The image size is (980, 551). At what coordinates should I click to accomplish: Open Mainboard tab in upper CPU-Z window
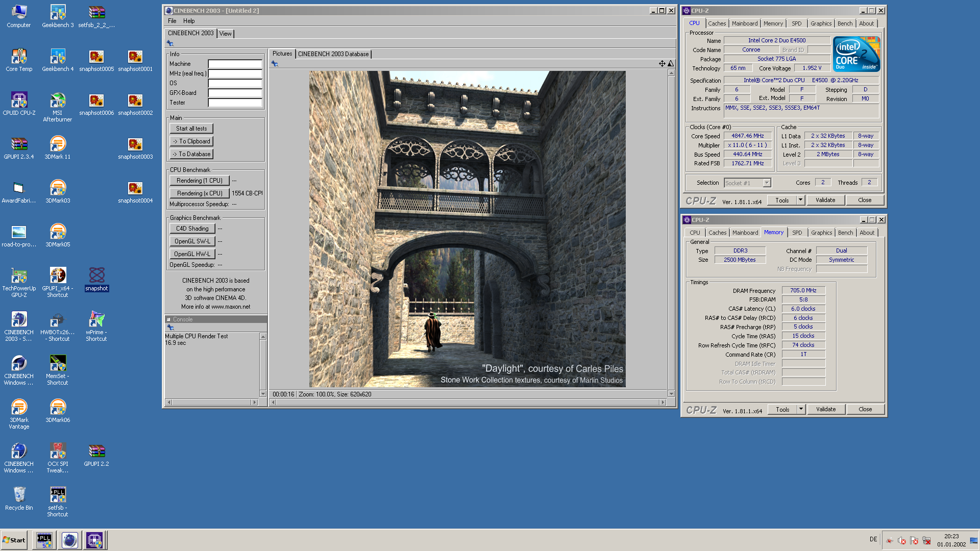745,23
